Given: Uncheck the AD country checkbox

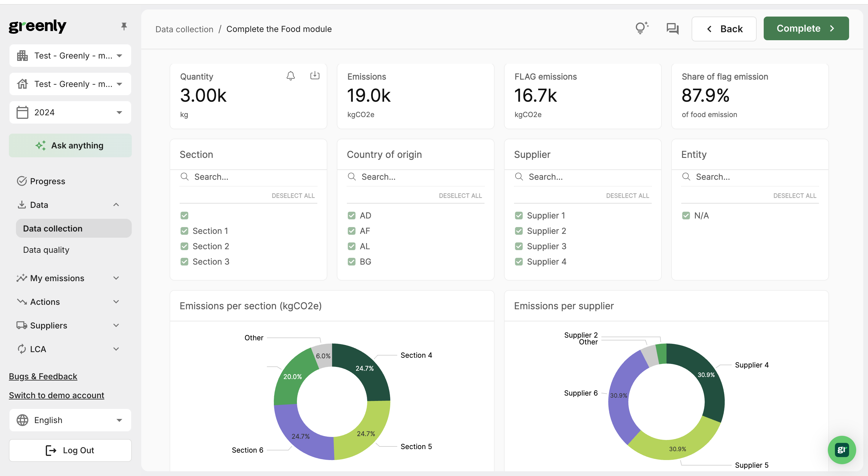Looking at the screenshot, I should 352,216.
